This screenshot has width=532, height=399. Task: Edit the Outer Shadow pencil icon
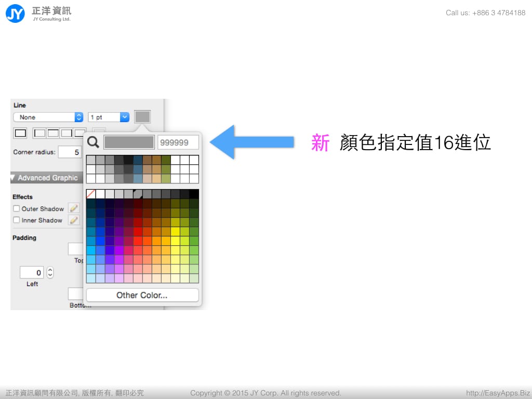(x=74, y=208)
